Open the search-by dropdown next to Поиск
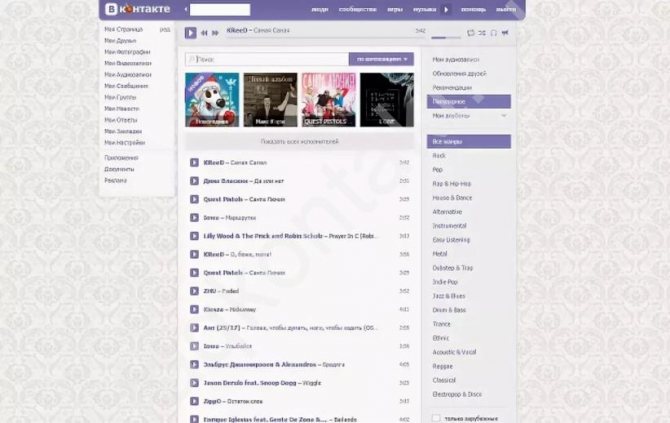 (381, 59)
